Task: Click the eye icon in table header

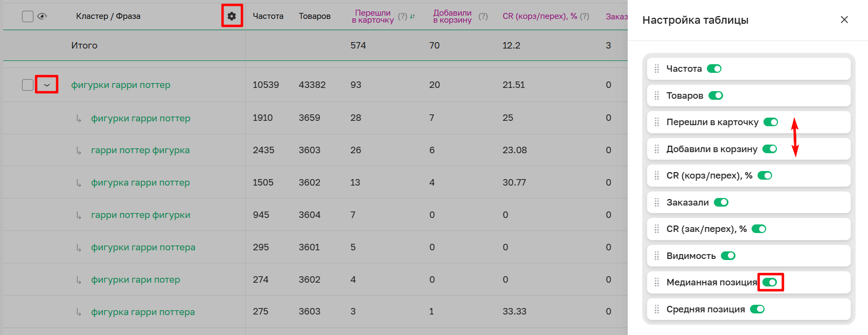Action: [x=42, y=16]
